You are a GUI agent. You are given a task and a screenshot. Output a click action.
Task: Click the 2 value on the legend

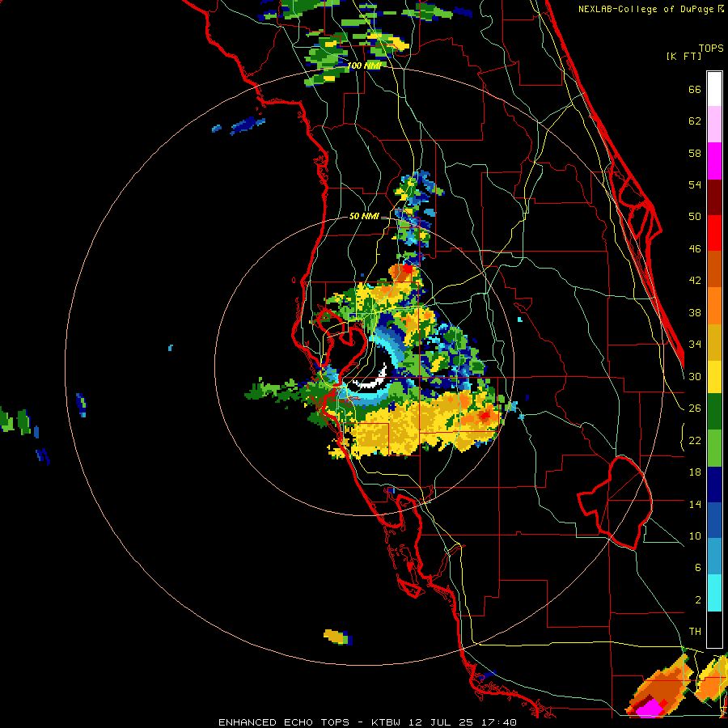pyautogui.click(x=698, y=600)
